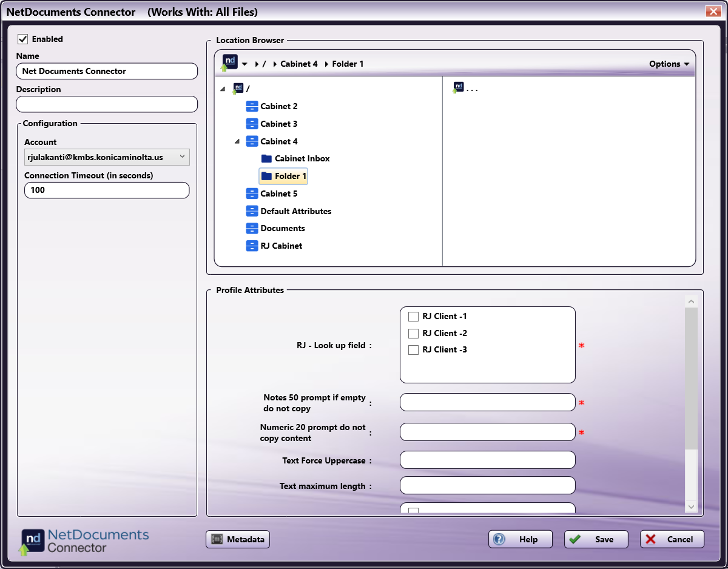Select the Cabinet 4 drawer icon
The height and width of the screenshot is (569, 728).
coord(252,141)
